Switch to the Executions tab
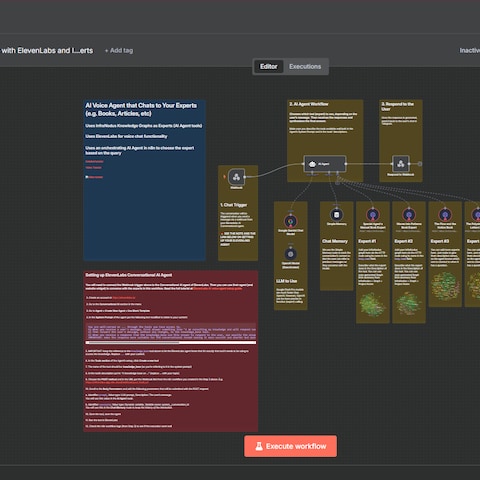 305,66
